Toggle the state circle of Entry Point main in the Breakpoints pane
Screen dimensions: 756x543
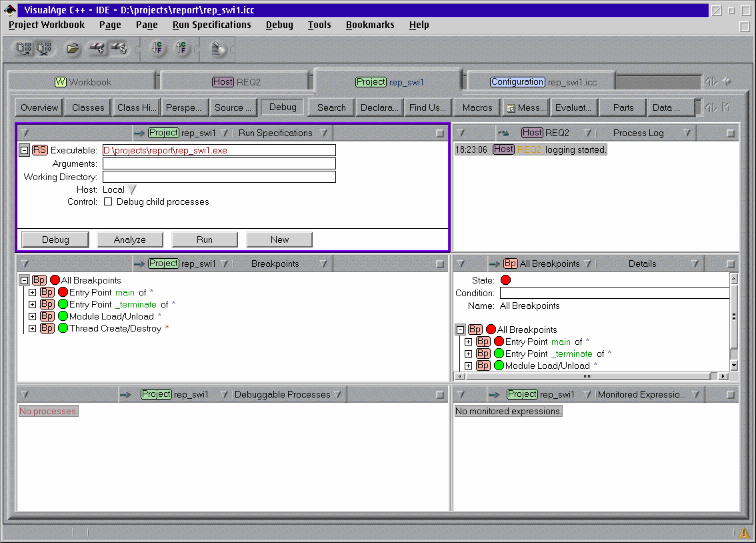point(63,292)
